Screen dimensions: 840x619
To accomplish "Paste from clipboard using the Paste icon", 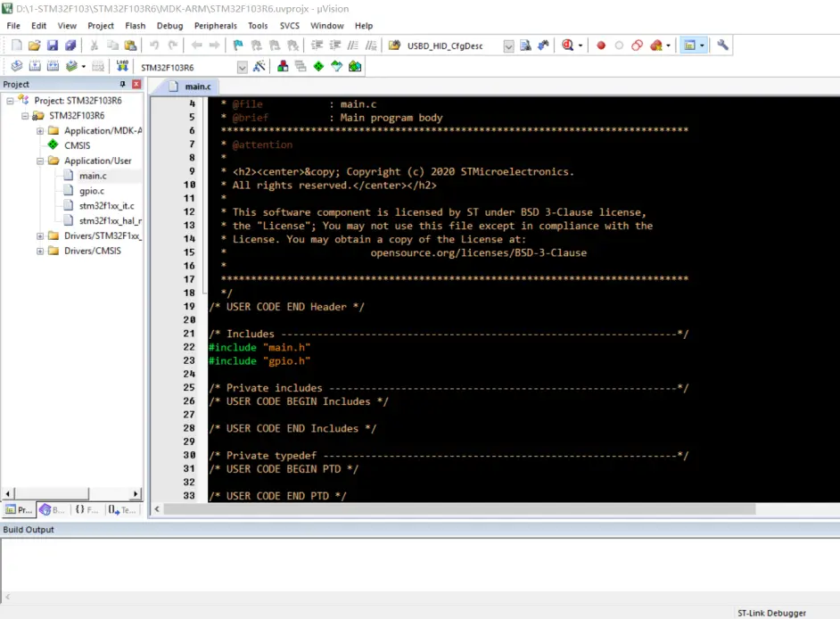I will click(x=130, y=45).
